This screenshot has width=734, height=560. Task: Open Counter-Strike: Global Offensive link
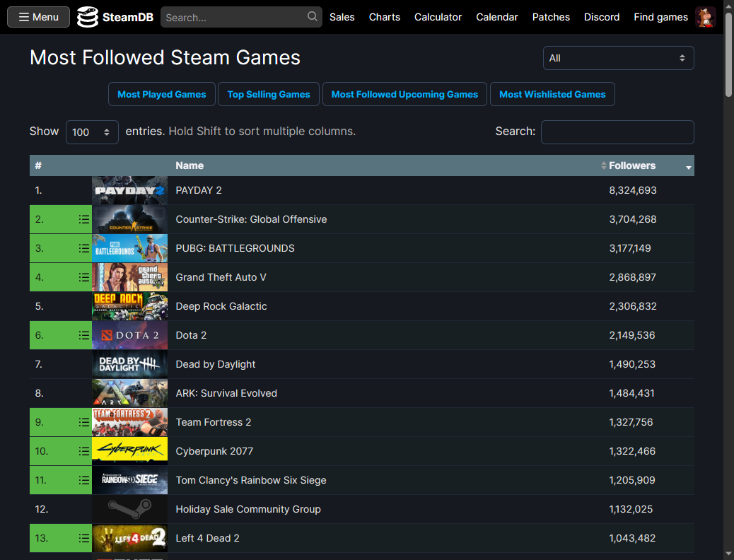251,219
